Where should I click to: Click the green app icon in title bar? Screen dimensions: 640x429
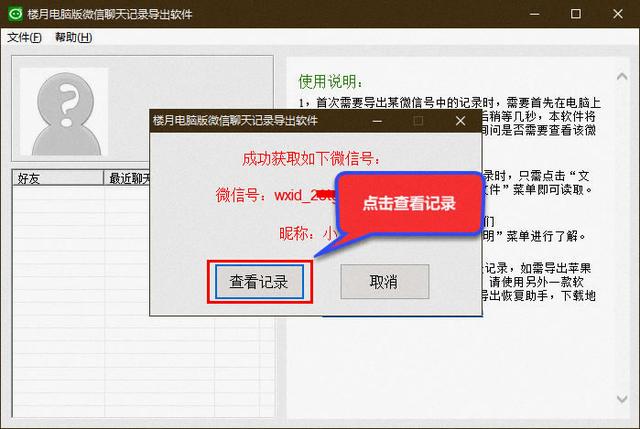click(x=16, y=14)
